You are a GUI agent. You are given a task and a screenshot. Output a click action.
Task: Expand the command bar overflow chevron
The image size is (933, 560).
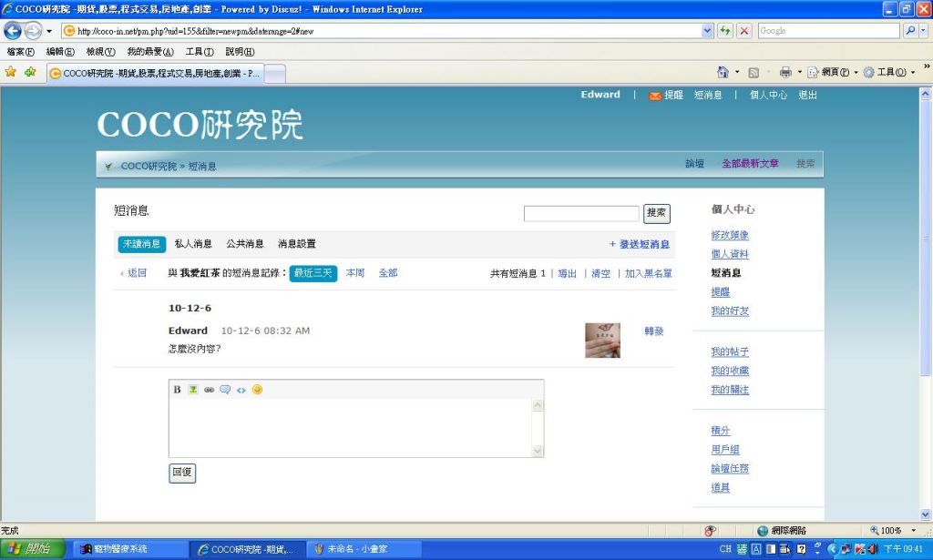[x=927, y=66]
